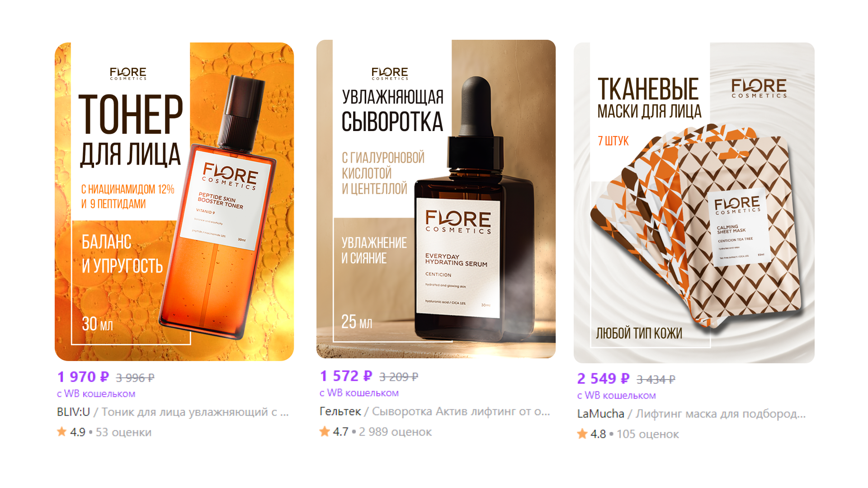Image resolution: width=868 pixels, height=488 pixels.
Task: Open the hydrating serum product image
Action: pos(436,199)
